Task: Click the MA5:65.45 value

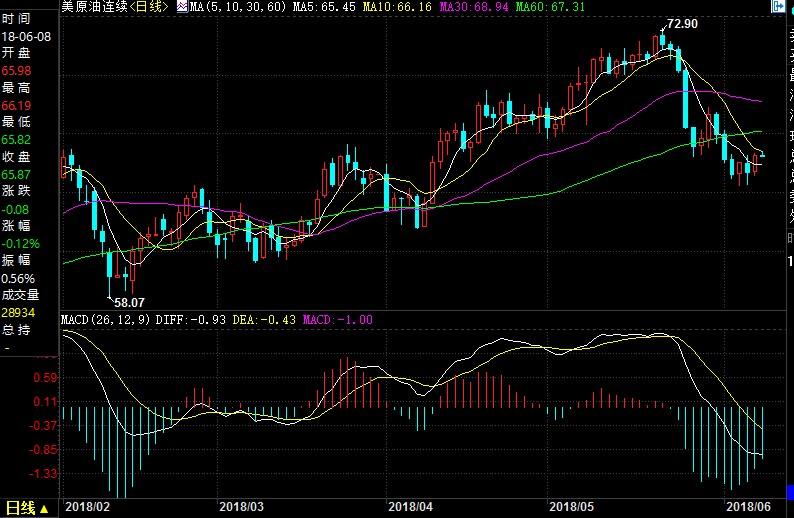Action: click(x=324, y=7)
